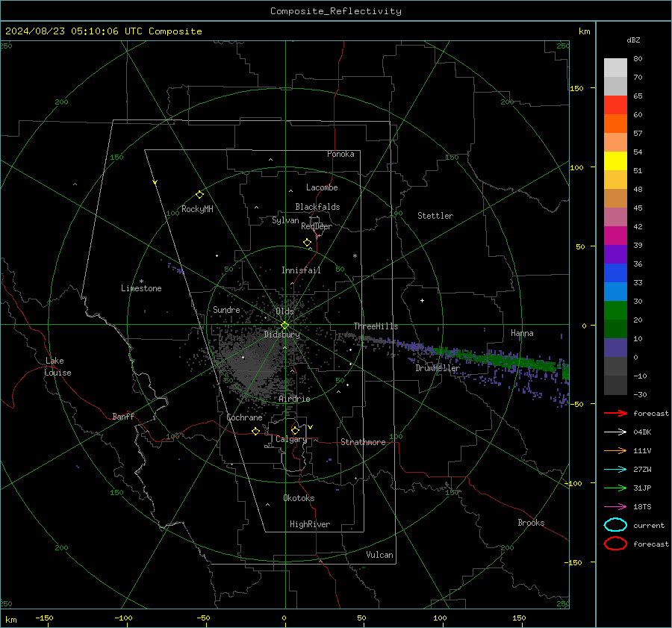Click the Brooks city label
Viewport: 672px width, 628px height.
531,523
